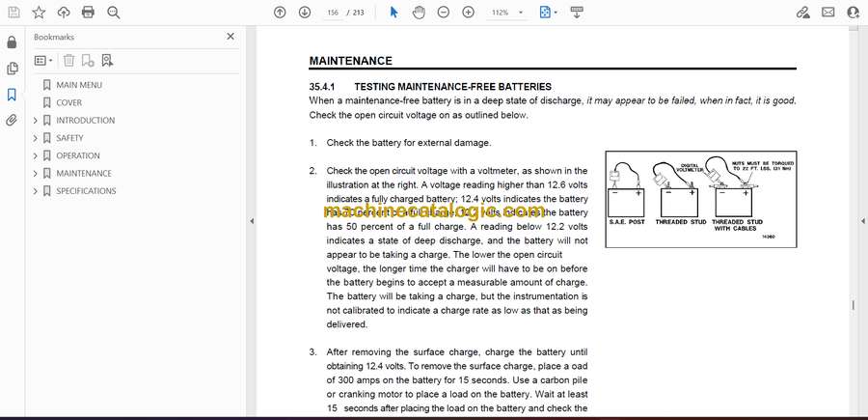This screenshot has height=420, width=868.
Task: Click the account profile icon
Action: (854, 13)
